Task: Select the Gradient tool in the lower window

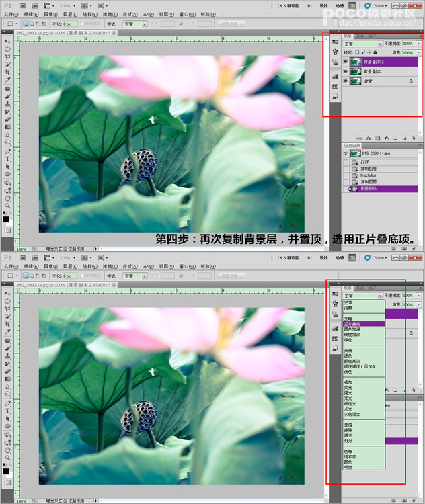Action: point(7,379)
